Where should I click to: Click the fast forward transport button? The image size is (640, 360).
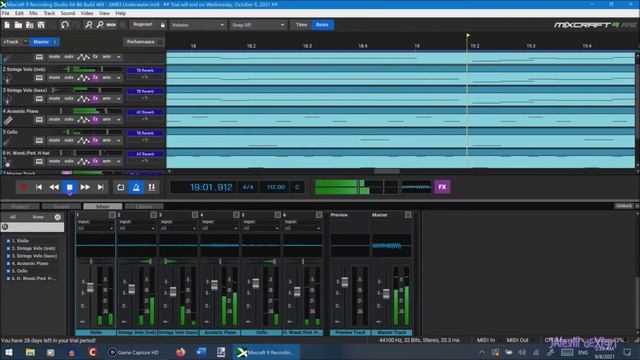pos(85,187)
